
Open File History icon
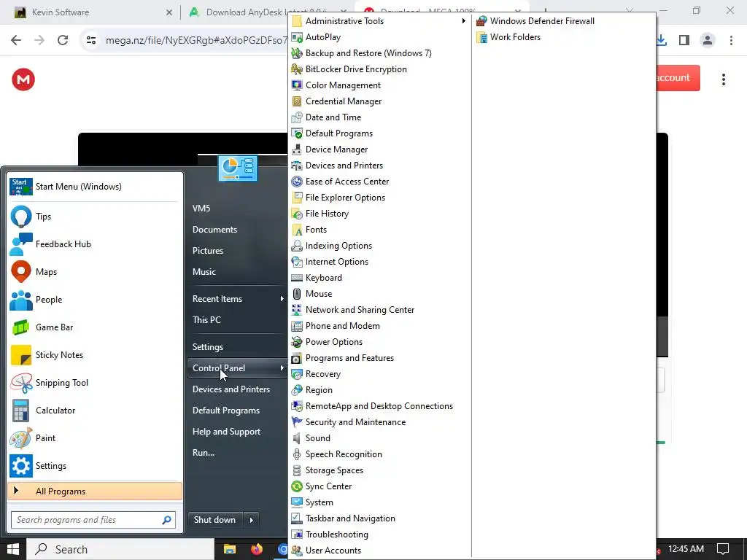tap(297, 214)
